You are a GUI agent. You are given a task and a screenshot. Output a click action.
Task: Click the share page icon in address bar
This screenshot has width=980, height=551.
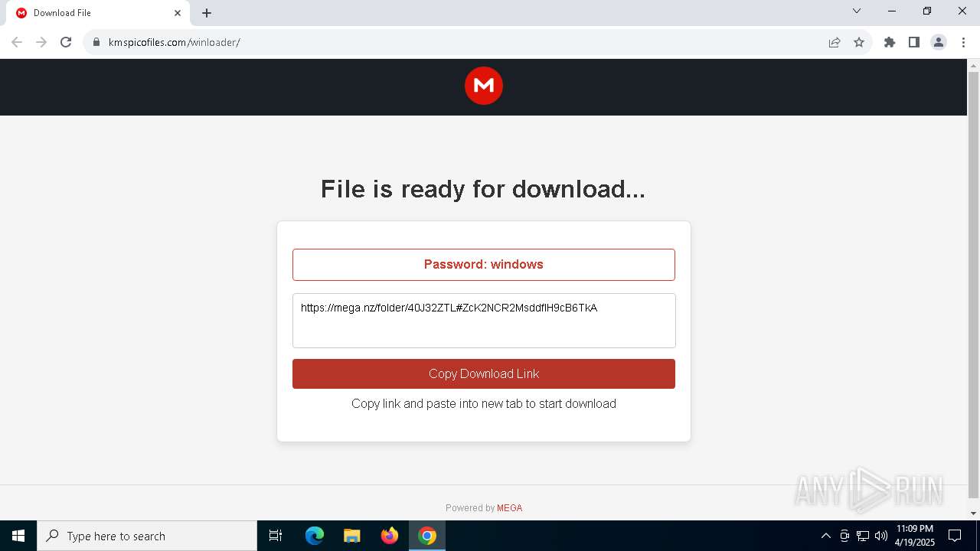coord(835,42)
